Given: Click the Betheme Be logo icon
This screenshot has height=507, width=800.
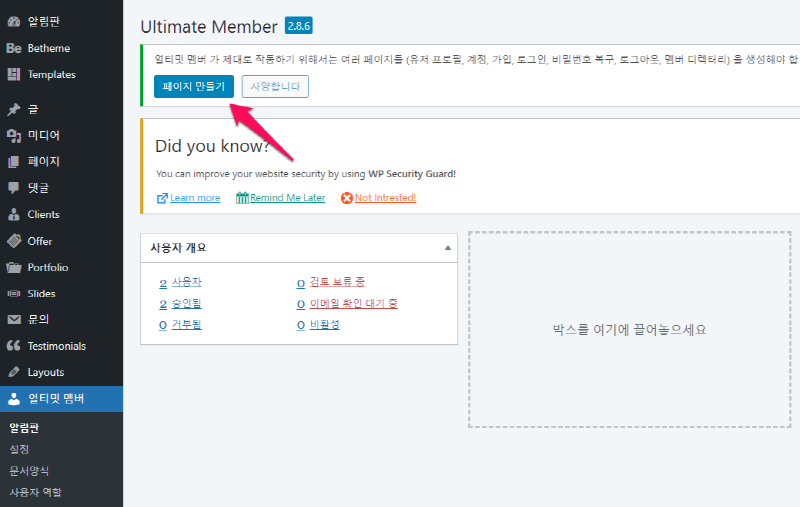Looking at the screenshot, I should tap(14, 48).
